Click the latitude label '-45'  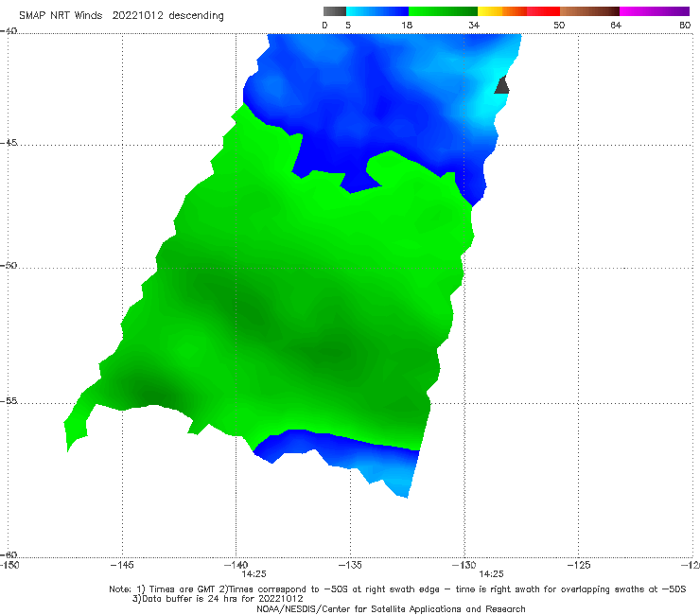tap(9, 143)
